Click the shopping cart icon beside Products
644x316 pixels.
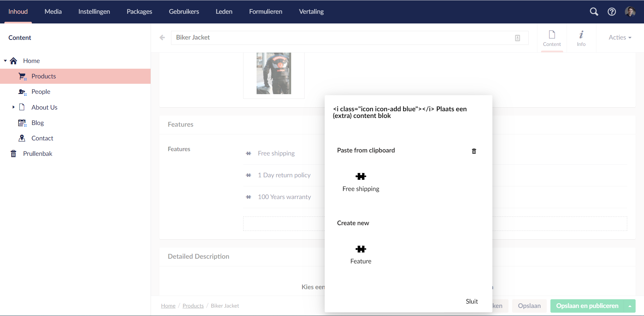click(x=22, y=76)
